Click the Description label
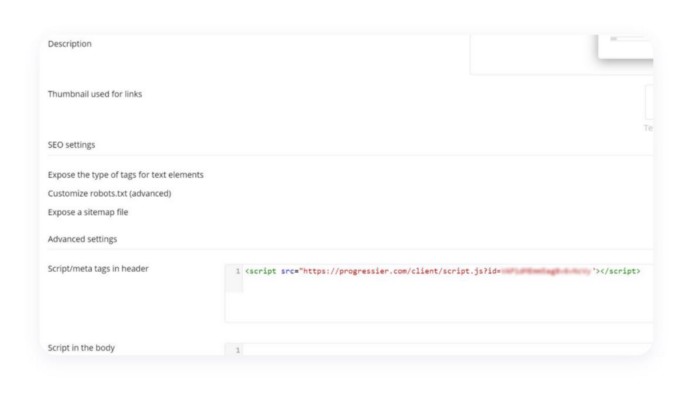The image size is (700, 402). tap(70, 44)
